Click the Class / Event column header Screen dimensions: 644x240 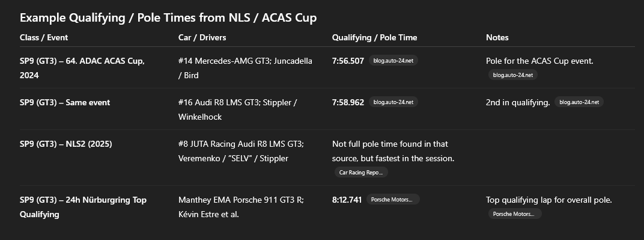click(44, 37)
